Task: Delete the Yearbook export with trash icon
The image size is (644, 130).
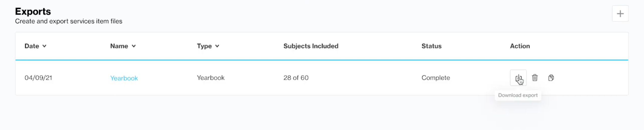Action: coord(535,78)
